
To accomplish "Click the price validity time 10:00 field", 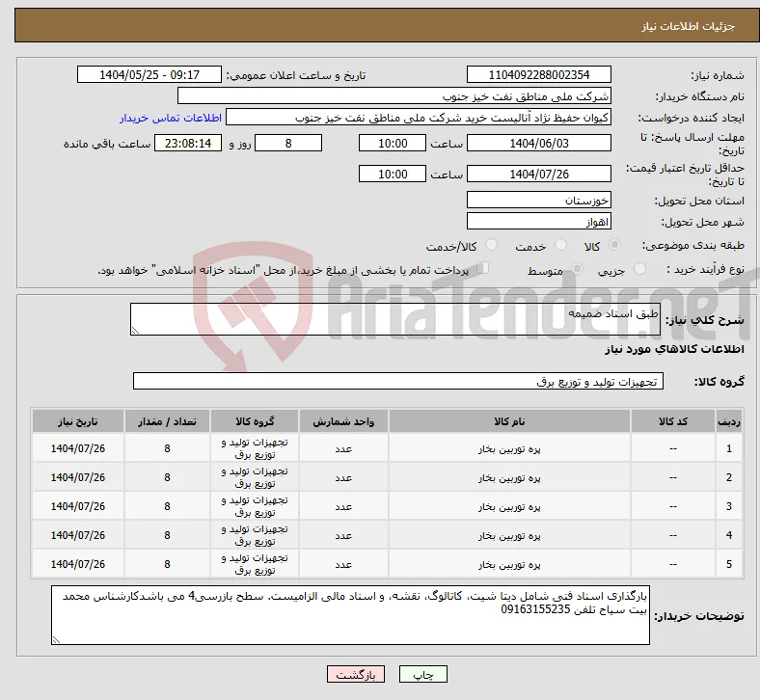I will (393, 174).
